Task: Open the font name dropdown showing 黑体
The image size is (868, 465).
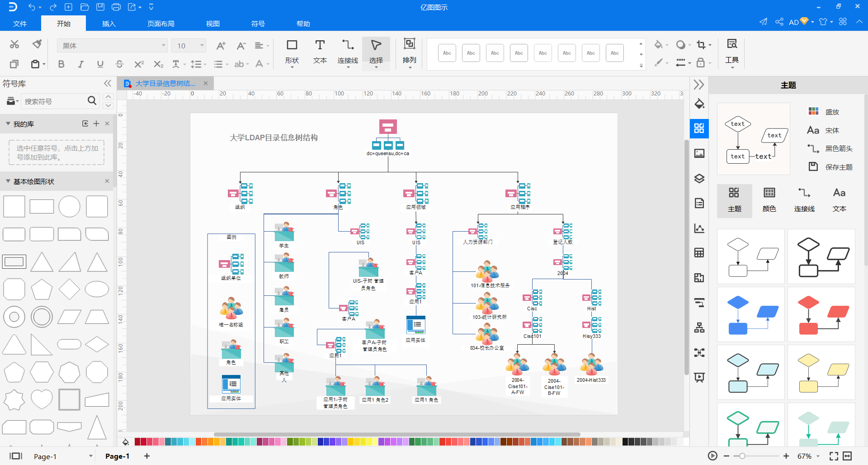Action: (x=112, y=46)
